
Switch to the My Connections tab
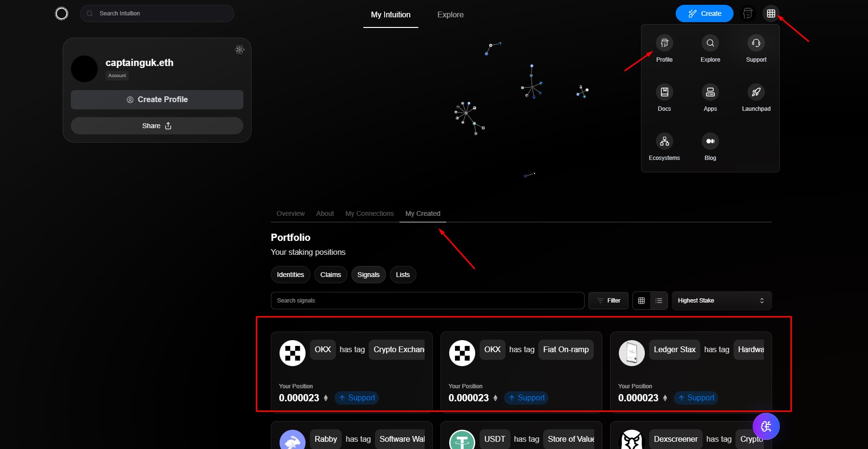(x=369, y=213)
